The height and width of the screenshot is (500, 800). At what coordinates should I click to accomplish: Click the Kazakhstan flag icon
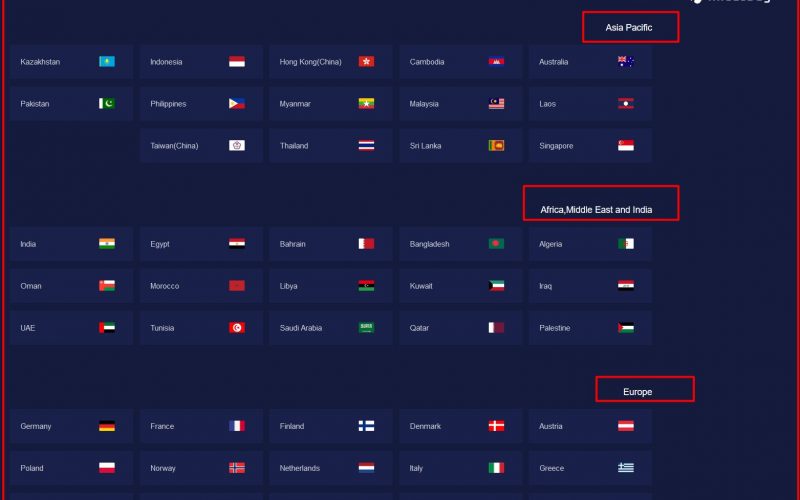(107, 62)
